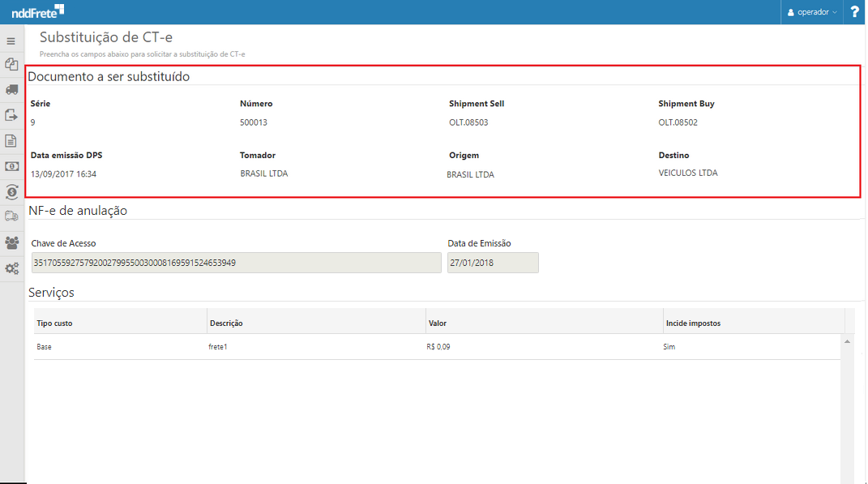Open the operador user dropdown
Viewport: 868px width, 484px height.
pos(812,12)
